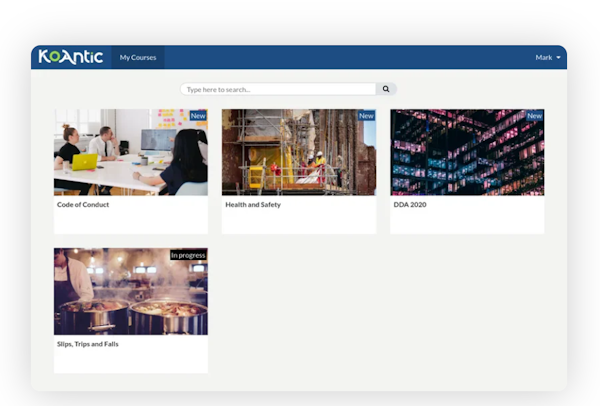Open the My Courses tab
The width and height of the screenshot is (600, 406).
coord(138,58)
